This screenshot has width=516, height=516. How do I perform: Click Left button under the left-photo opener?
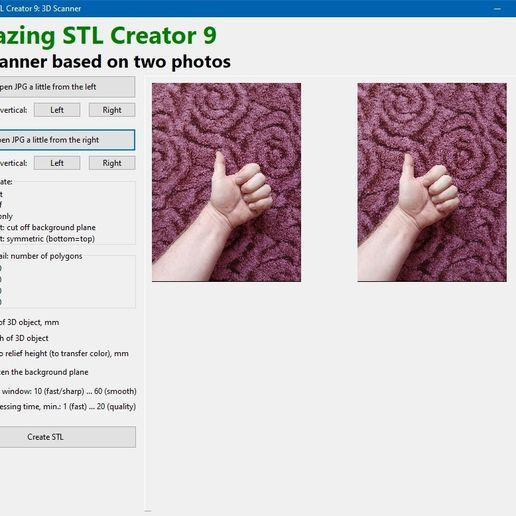tap(57, 110)
